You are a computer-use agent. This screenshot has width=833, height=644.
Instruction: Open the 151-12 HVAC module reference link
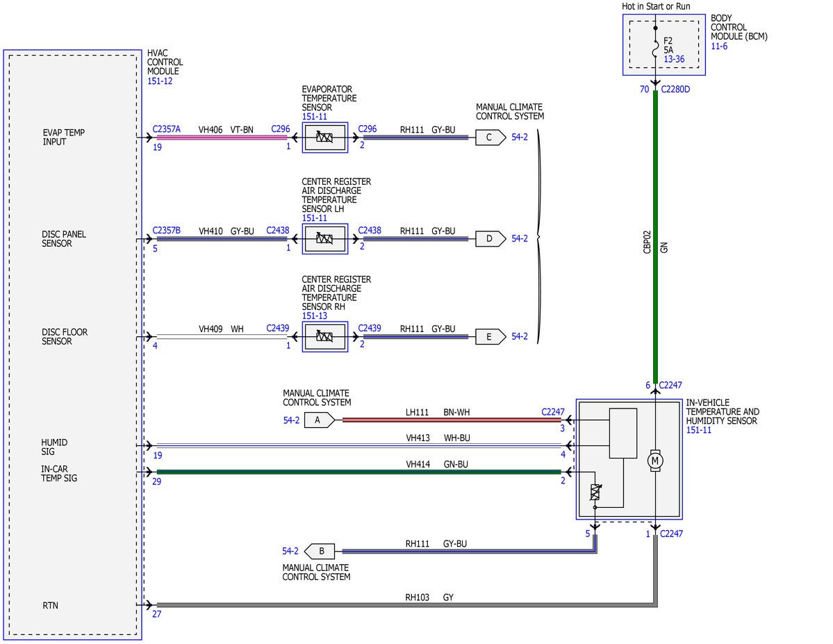pyautogui.click(x=160, y=81)
